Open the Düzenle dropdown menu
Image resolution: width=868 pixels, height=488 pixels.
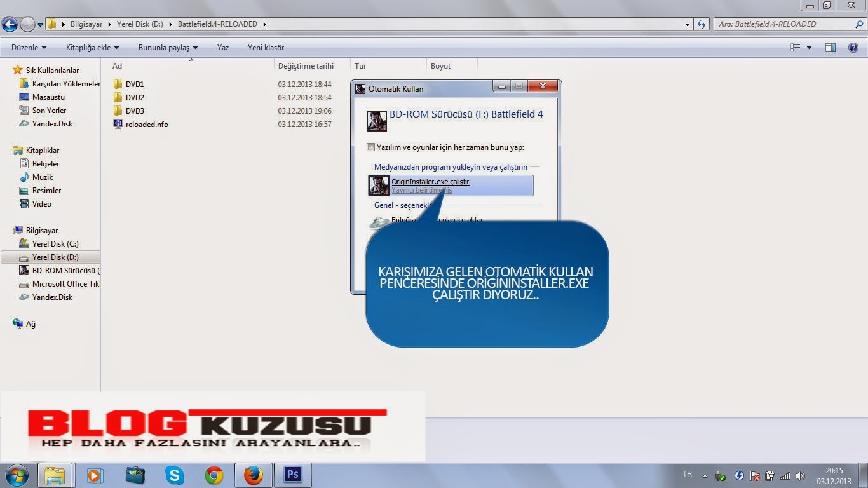point(29,48)
